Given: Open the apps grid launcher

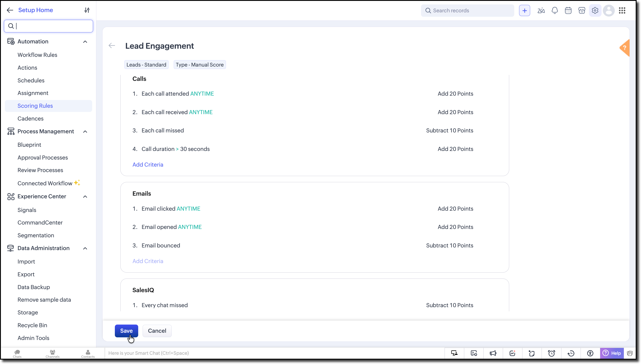Looking at the screenshot, I should tap(622, 11).
